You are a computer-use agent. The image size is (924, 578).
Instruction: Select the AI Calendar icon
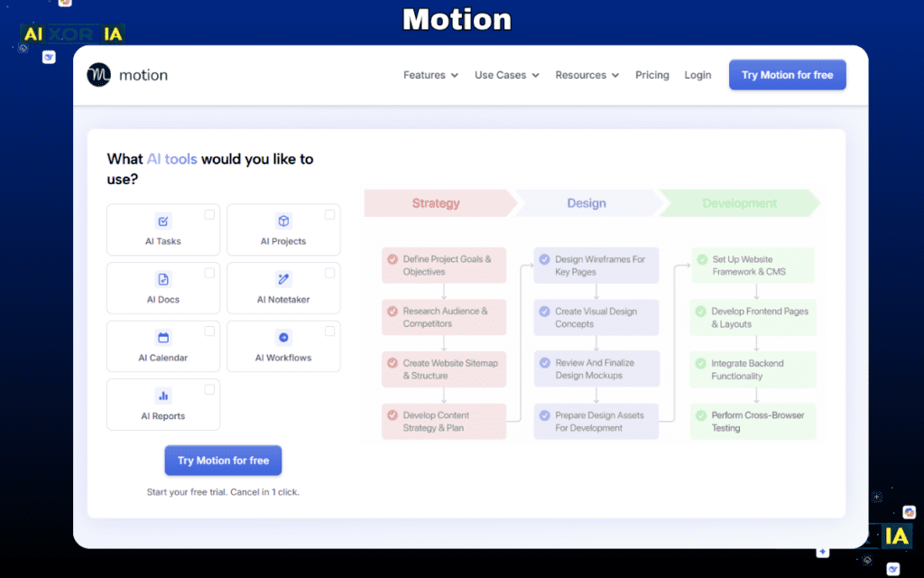[162, 337]
